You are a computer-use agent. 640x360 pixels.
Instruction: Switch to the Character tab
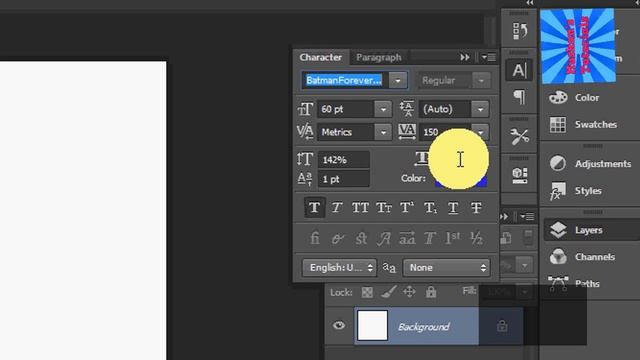[x=320, y=58]
